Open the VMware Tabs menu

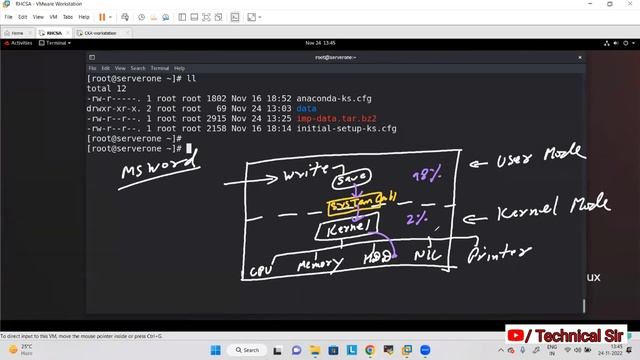click(68, 17)
